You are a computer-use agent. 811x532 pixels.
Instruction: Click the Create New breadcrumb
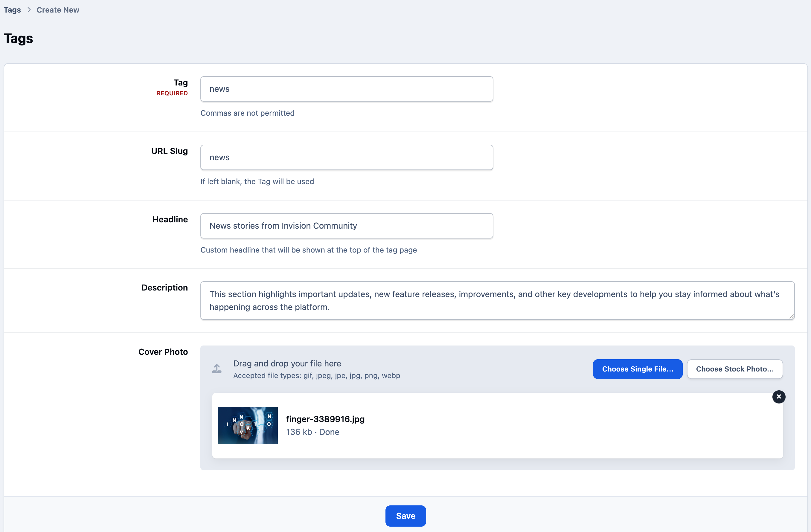coord(58,10)
